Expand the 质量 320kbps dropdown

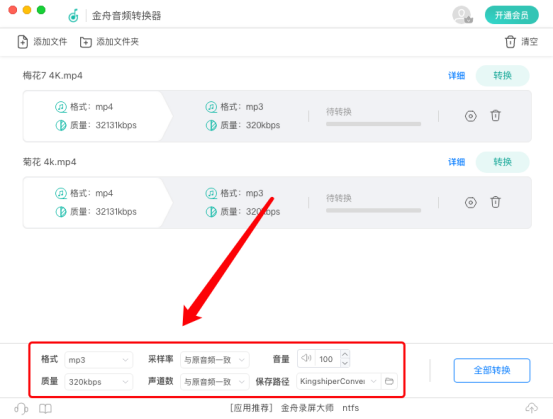[98, 382]
